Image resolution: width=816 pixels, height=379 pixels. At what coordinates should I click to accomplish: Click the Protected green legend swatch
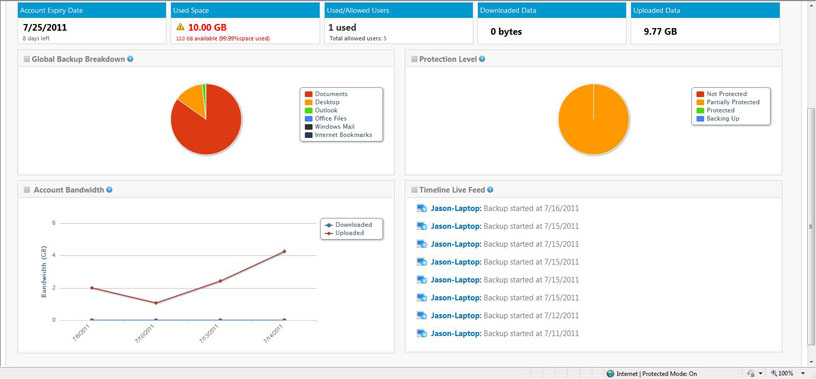coord(700,110)
